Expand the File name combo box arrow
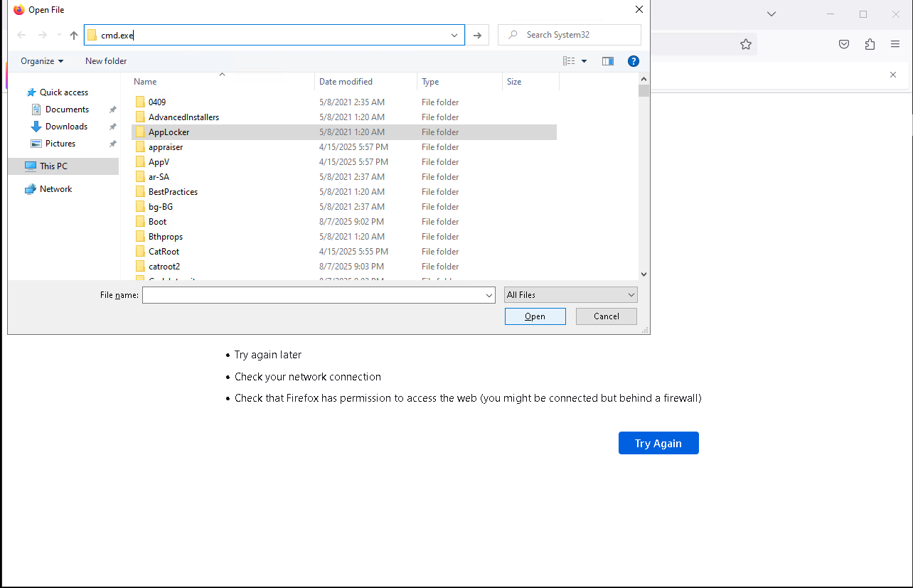The width and height of the screenshot is (913, 588). coord(489,295)
